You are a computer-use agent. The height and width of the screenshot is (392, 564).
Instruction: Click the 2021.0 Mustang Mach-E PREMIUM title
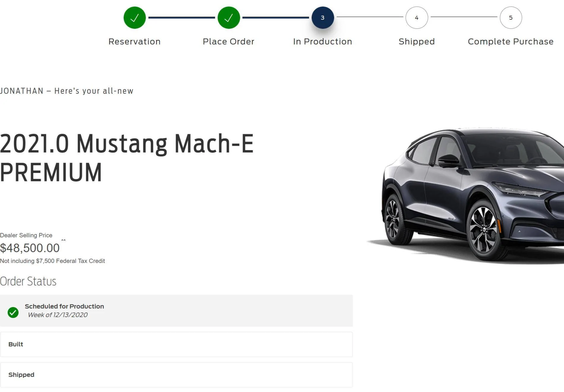click(127, 158)
